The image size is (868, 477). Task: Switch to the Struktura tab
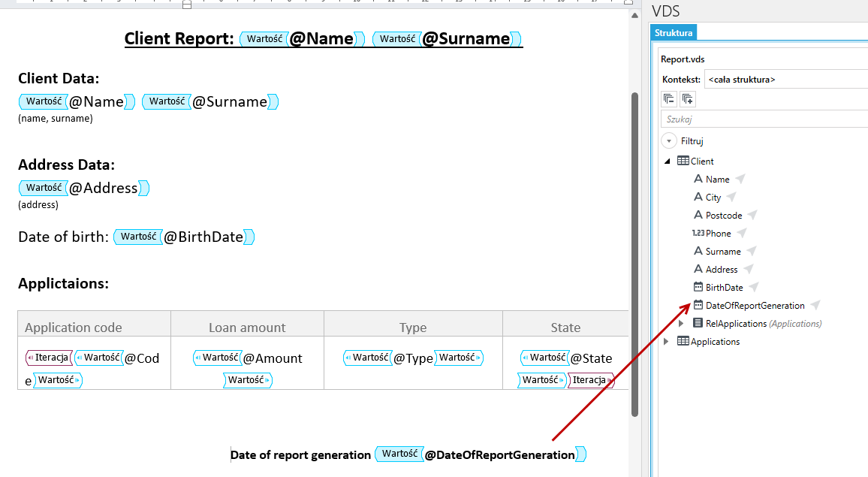673,33
